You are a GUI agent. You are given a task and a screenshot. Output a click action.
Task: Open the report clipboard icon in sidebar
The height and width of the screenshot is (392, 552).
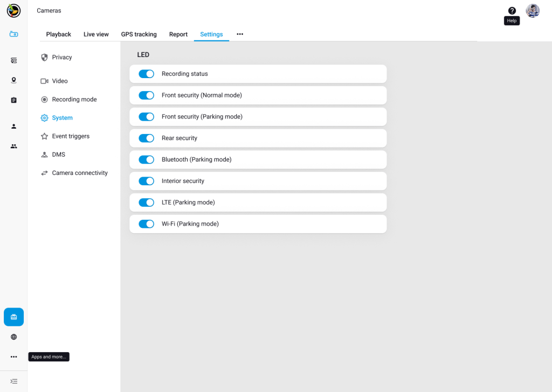click(13, 100)
